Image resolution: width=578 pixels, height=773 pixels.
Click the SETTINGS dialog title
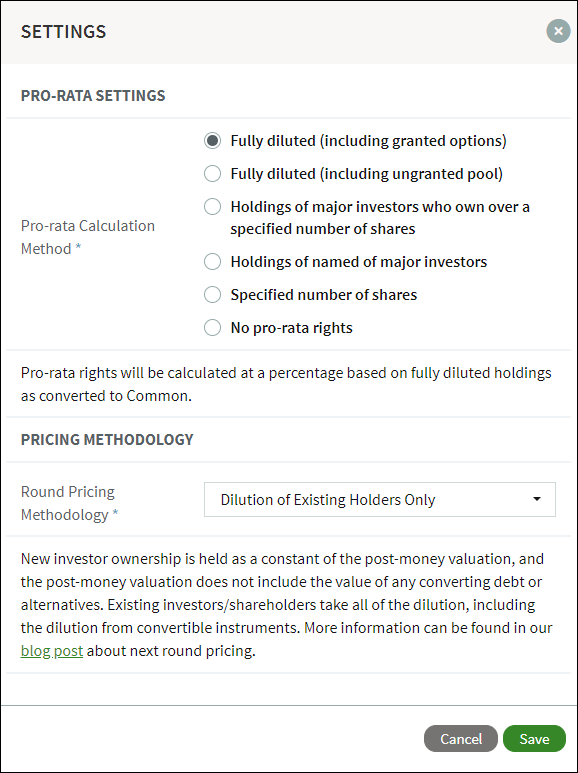(x=63, y=32)
